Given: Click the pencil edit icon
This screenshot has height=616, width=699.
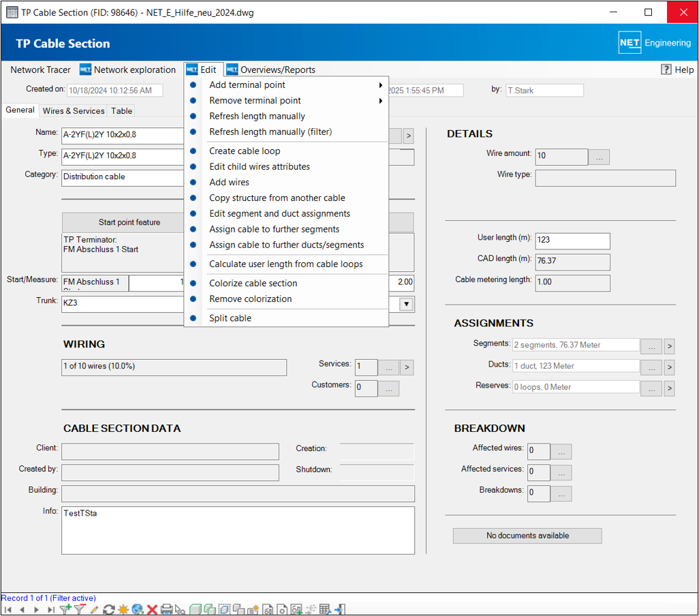Looking at the screenshot, I should click(x=94, y=609).
